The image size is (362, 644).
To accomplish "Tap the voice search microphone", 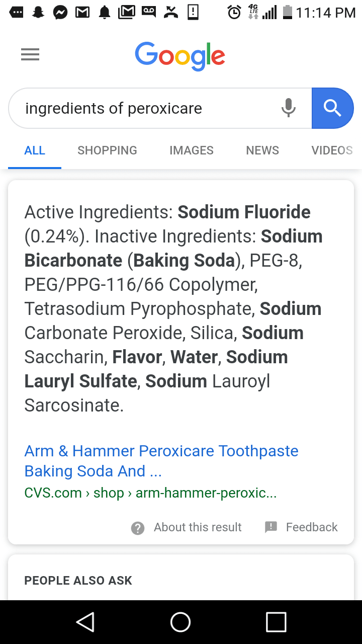I will click(289, 108).
